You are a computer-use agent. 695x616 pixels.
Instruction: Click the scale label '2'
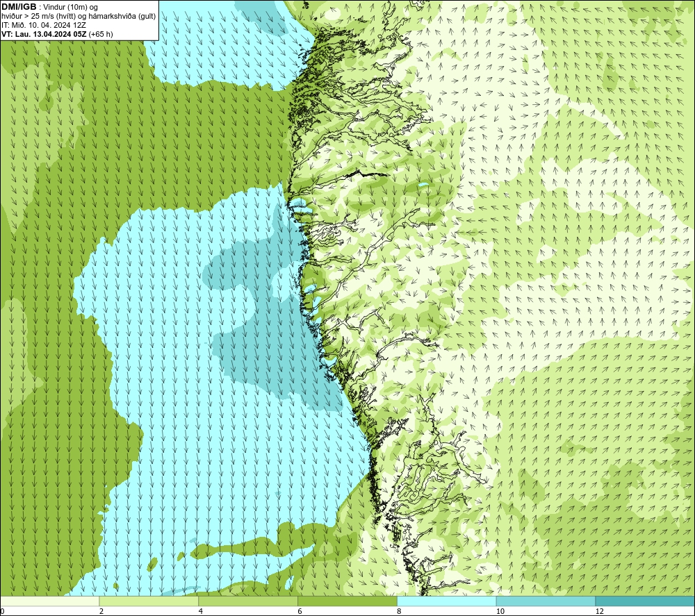click(101, 611)
